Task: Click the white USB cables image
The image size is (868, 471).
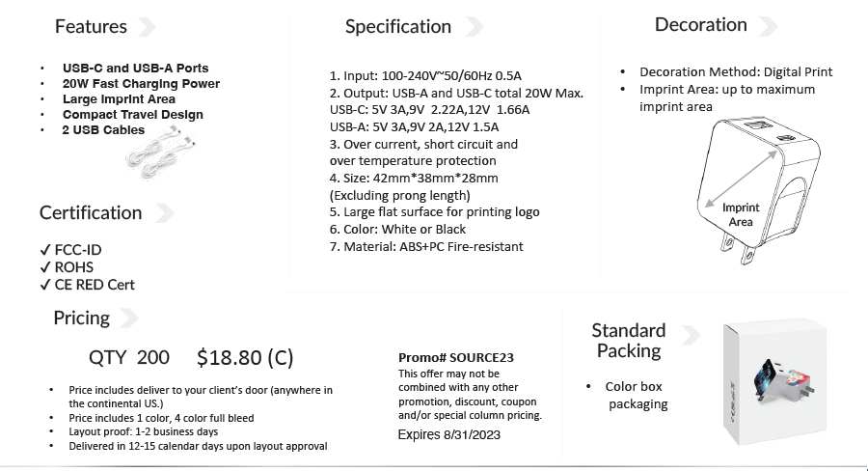Action: pos(168,156)
